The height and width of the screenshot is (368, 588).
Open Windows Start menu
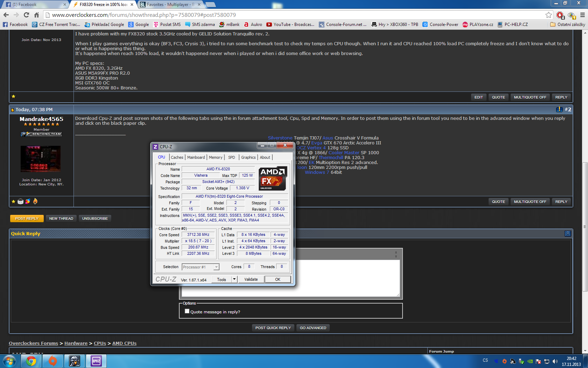tap(9, 361)
